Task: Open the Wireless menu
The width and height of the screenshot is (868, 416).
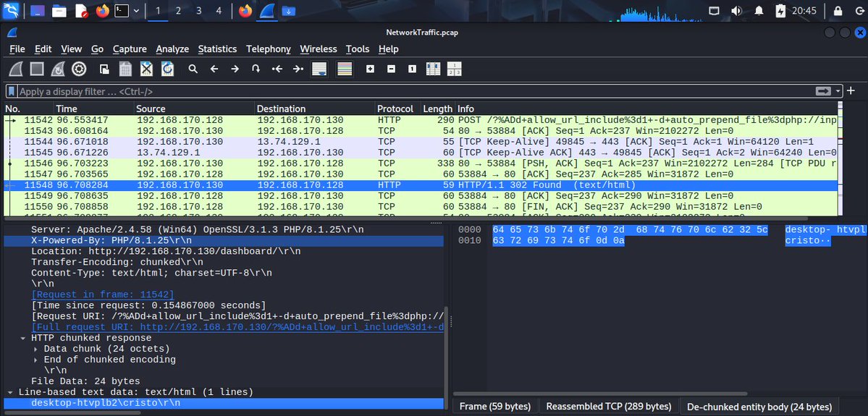Action: pyautogui.click(x=319, y=48)
